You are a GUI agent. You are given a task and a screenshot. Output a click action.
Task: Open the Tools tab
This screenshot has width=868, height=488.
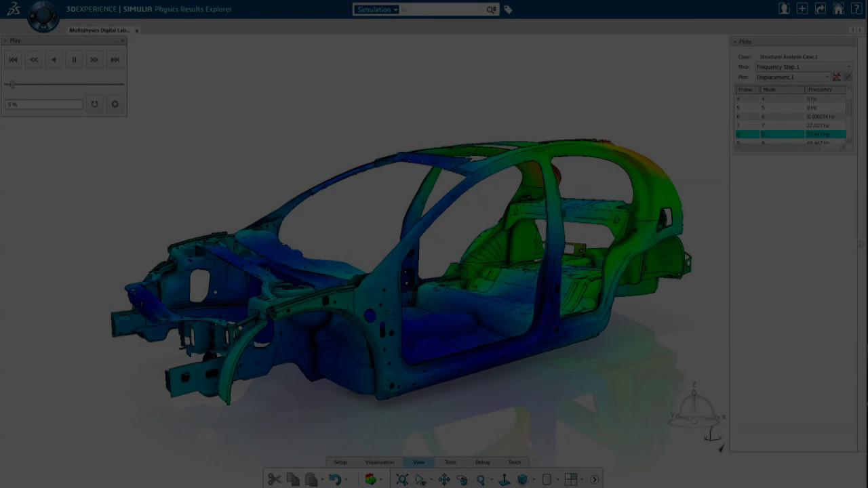[x=450, y=462]
